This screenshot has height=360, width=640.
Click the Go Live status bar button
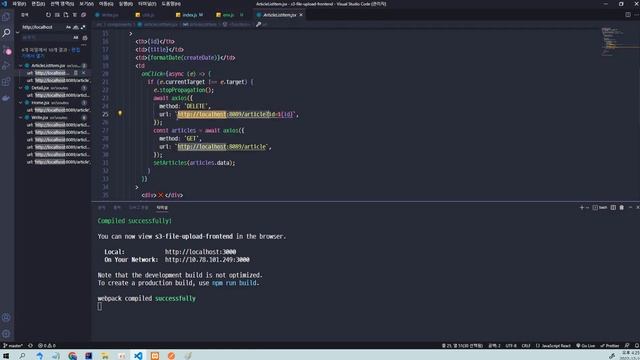pos(585,345)
